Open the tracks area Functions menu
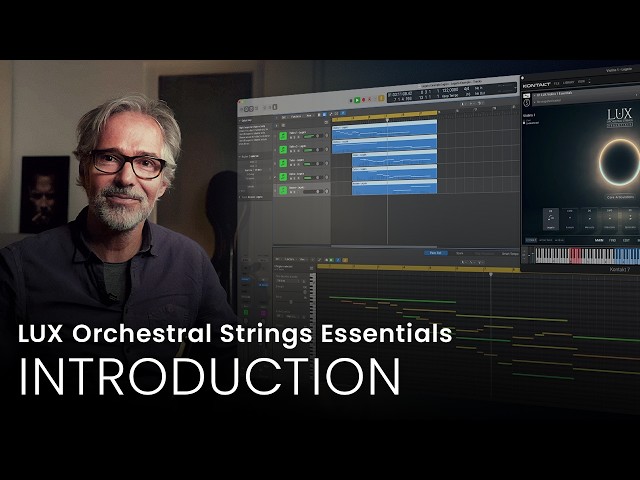The width and height of the screenshot is (640, 480). 296,116
